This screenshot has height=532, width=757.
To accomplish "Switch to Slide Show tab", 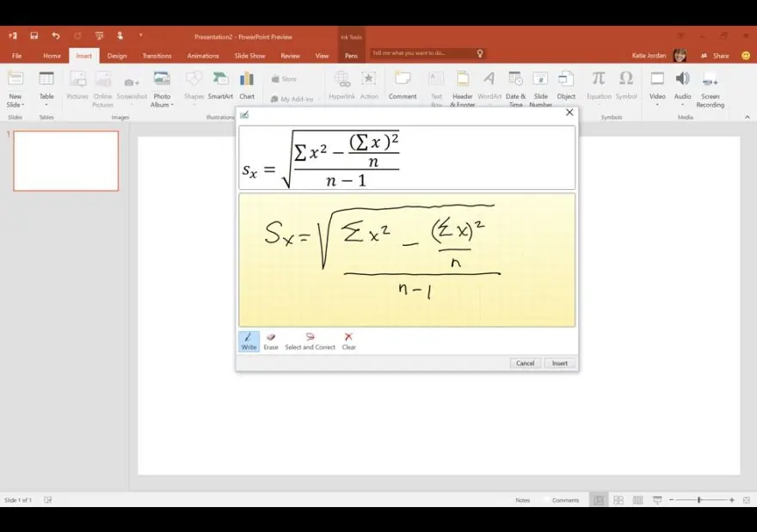I will pos(249,56).
